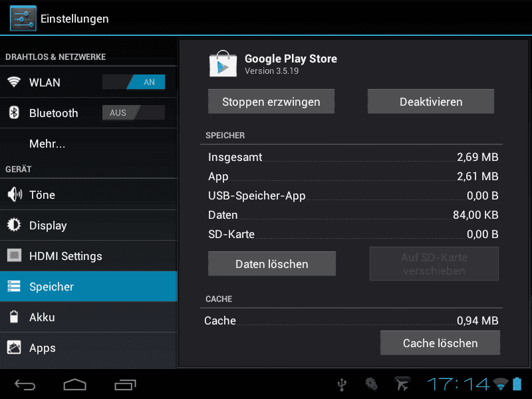Screen dimensions: 532x399
Task: Tap the HDMI Settings icon
Action: (x=14, y=255)
